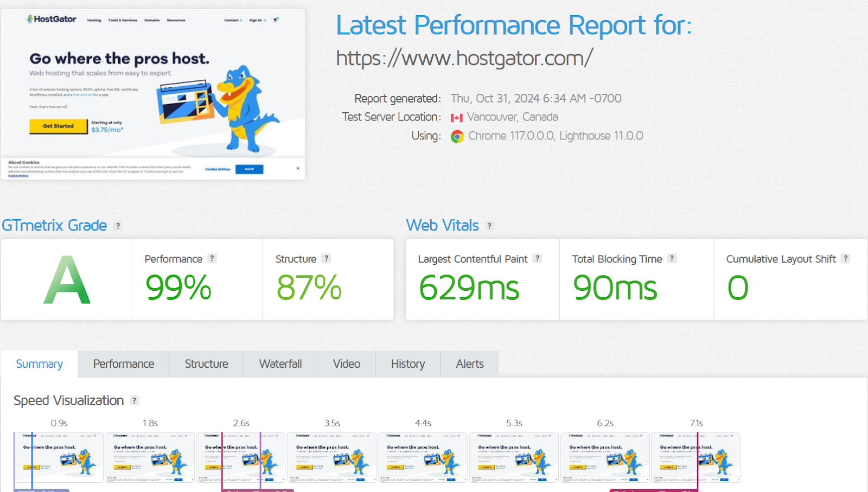Select the 6.2s filmstrip frame

coord(605,457)
